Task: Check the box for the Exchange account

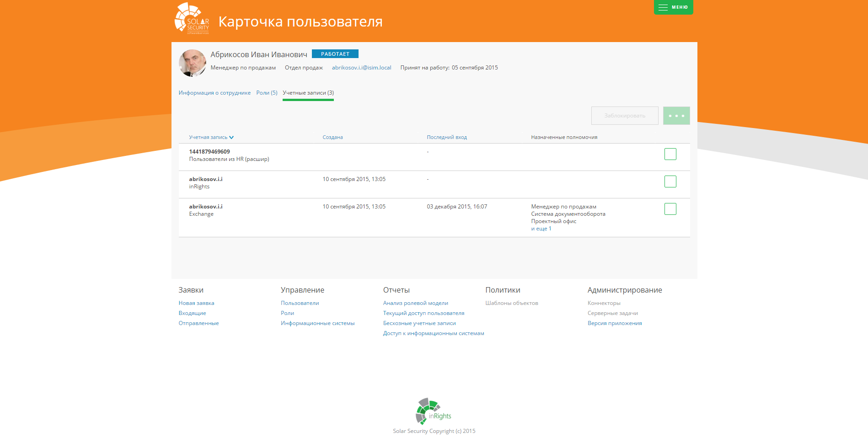Action: pyautogui.click(x=670, y=209)
